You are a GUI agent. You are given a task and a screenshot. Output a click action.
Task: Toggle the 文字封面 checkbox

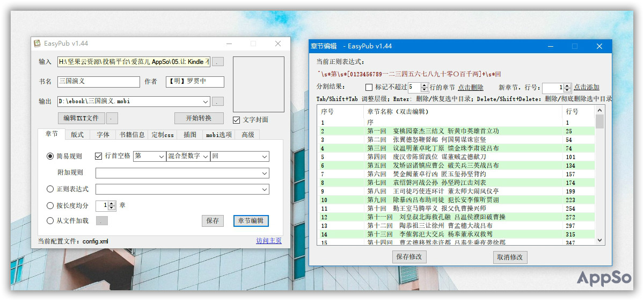click(237, 120)
